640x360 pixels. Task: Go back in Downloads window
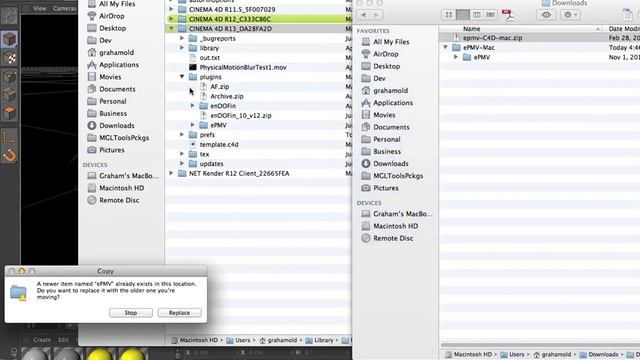coord(363,15)
